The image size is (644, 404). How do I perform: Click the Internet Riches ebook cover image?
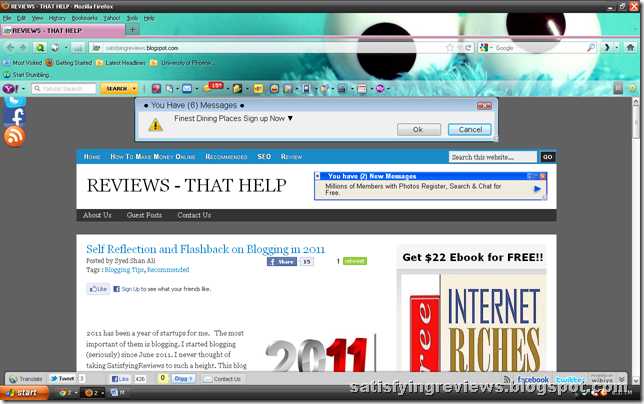[x=472, y=322]
